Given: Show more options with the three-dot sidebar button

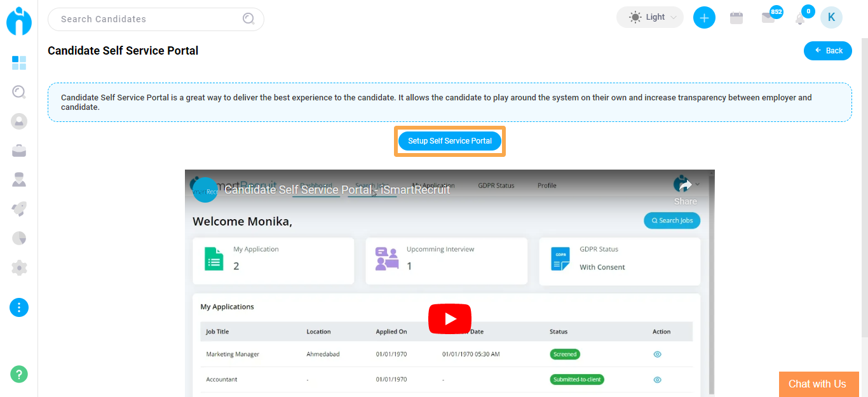Looking at the screenshot, I should 19,307.
